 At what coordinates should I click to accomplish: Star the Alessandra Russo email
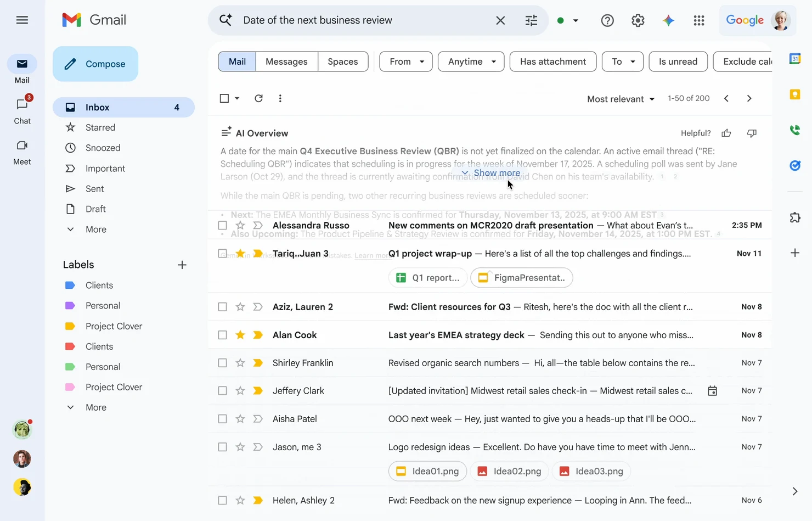tap(240, 225)
